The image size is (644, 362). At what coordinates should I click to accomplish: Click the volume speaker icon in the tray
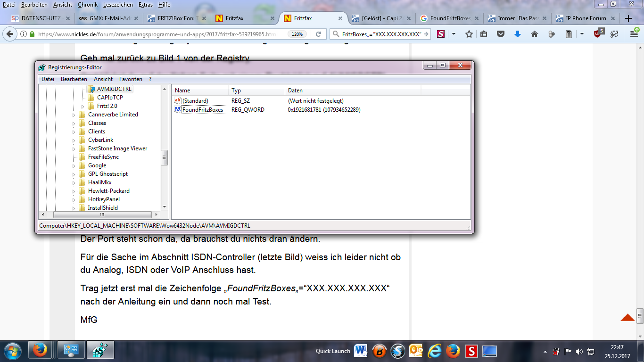coord(579,351)
